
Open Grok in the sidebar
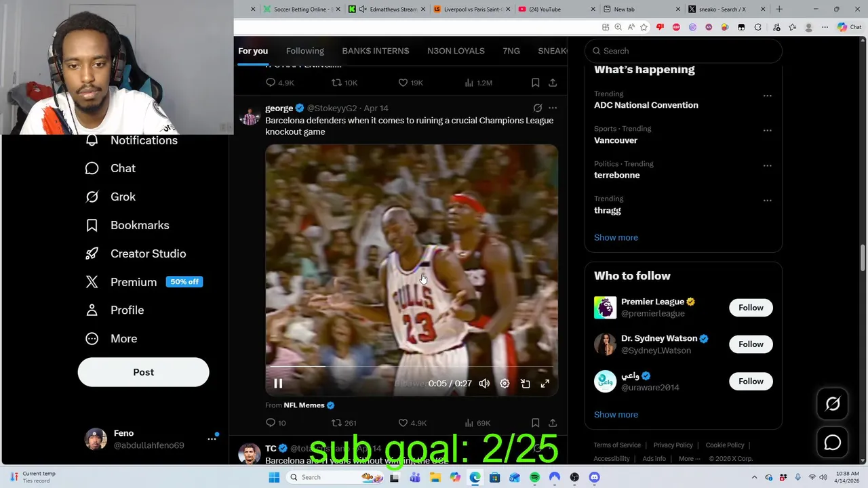pos(111,197)
